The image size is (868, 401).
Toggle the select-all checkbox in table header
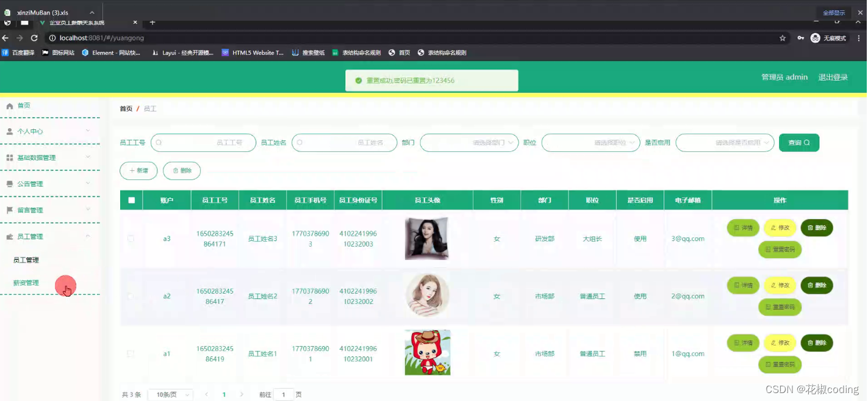pyautogui.click(x=131, y=200)
